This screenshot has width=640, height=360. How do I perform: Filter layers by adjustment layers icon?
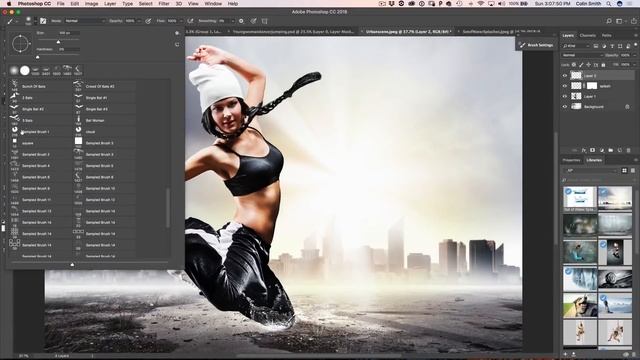[x=604, y=46]
